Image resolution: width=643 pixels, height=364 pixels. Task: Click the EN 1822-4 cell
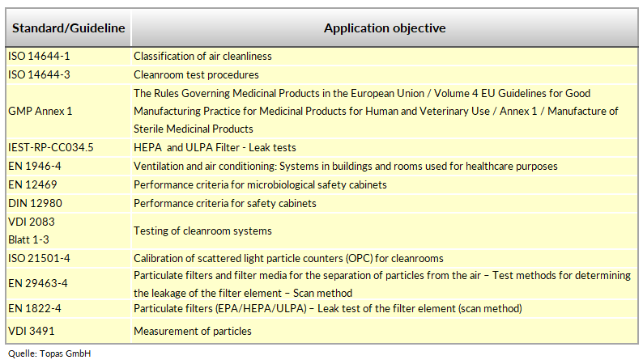click(x=69, y=308)
